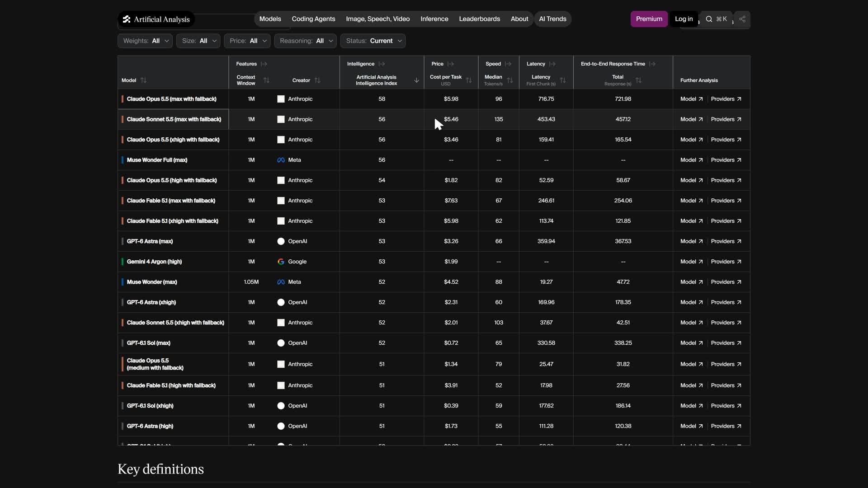Open Providers link for Gemini 4 Argon (high)

click(726, 262)
